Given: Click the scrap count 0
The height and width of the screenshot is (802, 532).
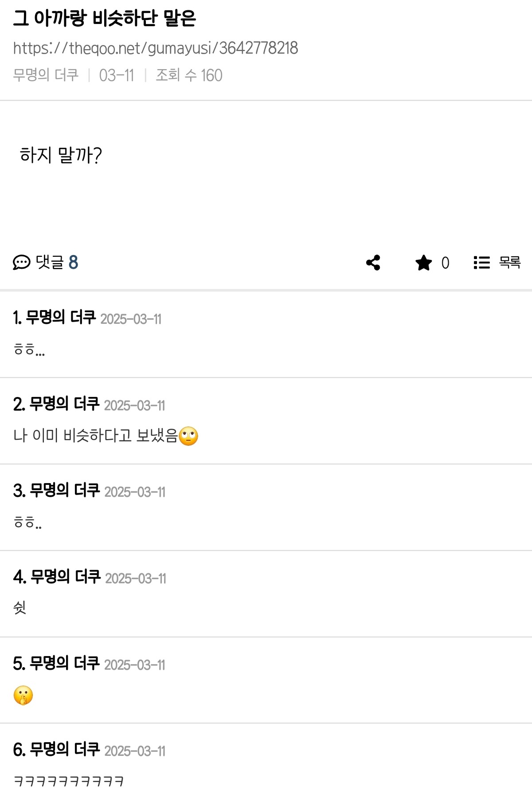Looking at the screenshot, I should click(x=445, y=263).
